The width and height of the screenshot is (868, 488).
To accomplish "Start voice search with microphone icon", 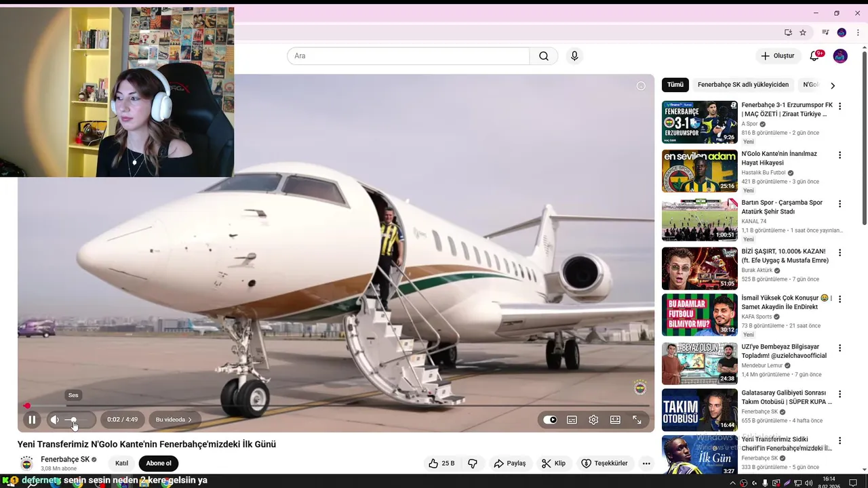I will pyautogui.click(x=574, y=56).
